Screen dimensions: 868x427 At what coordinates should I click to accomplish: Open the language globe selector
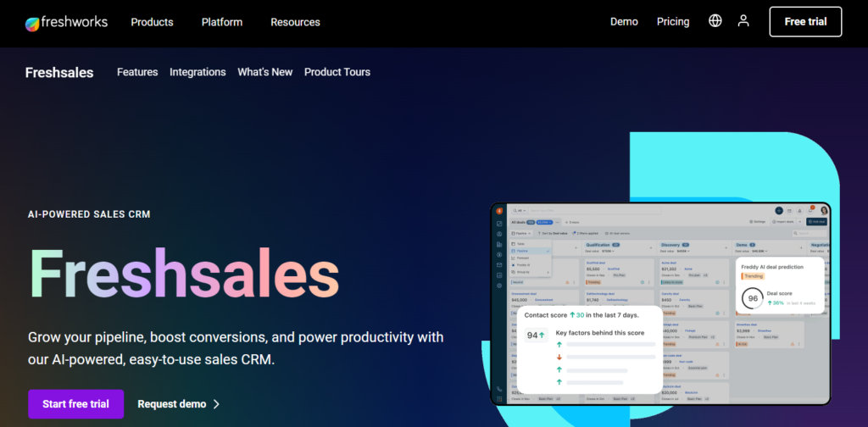pyautogui.click(x=715, y=21)
